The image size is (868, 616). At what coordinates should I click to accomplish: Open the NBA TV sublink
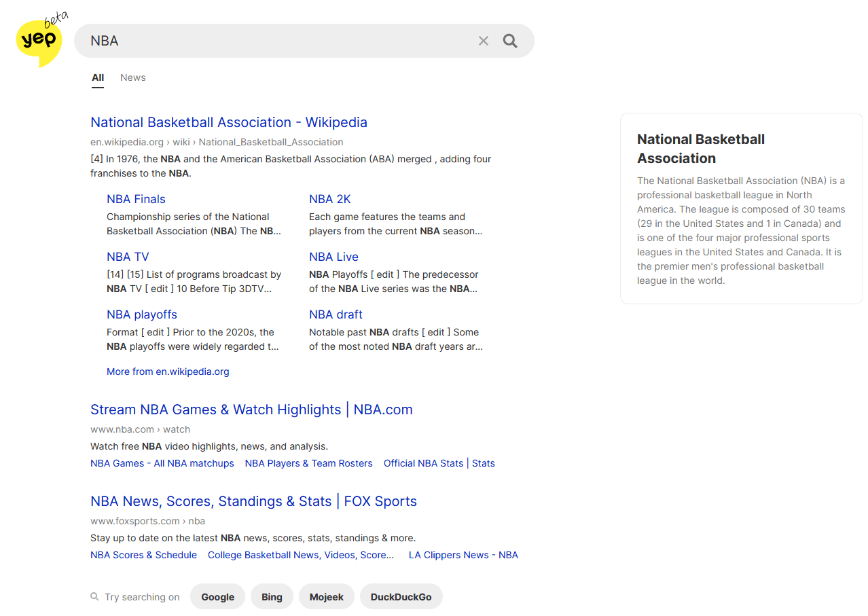128,257
